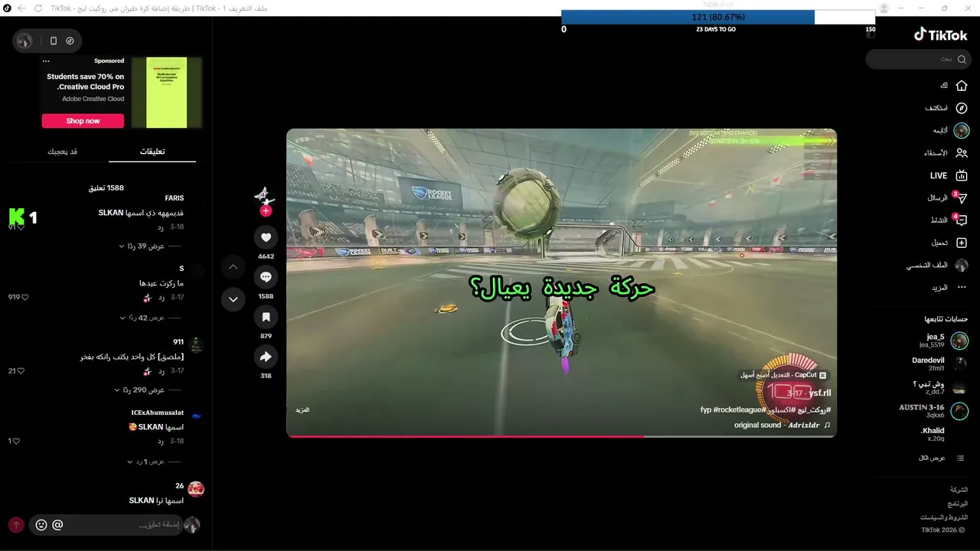
Task: Like the video with the heart icon
Action: (x=266, y=237)
